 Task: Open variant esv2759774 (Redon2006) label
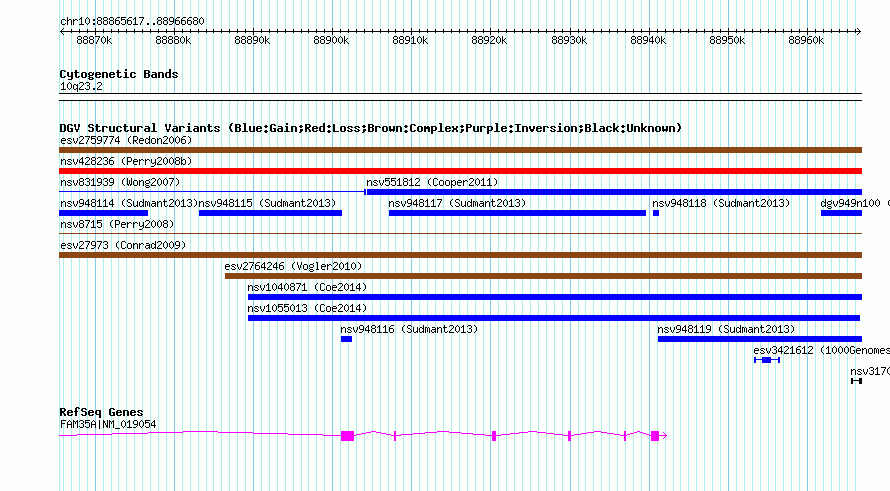(126, 140)
